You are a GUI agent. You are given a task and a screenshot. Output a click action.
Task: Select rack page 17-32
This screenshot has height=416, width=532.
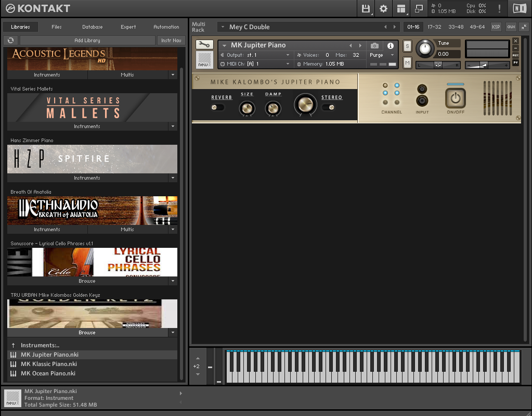pyautogui.click(x=434, y=27)
